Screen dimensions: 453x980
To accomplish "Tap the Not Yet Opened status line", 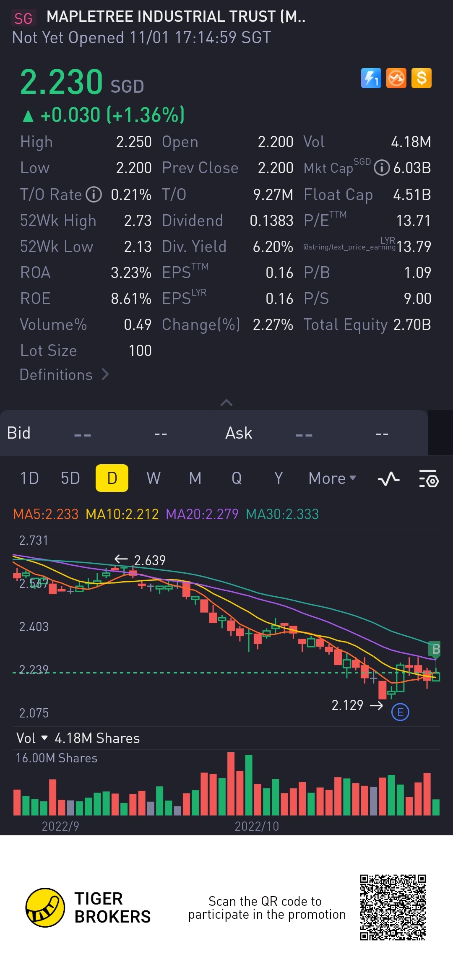I will [x=141, y=38].
